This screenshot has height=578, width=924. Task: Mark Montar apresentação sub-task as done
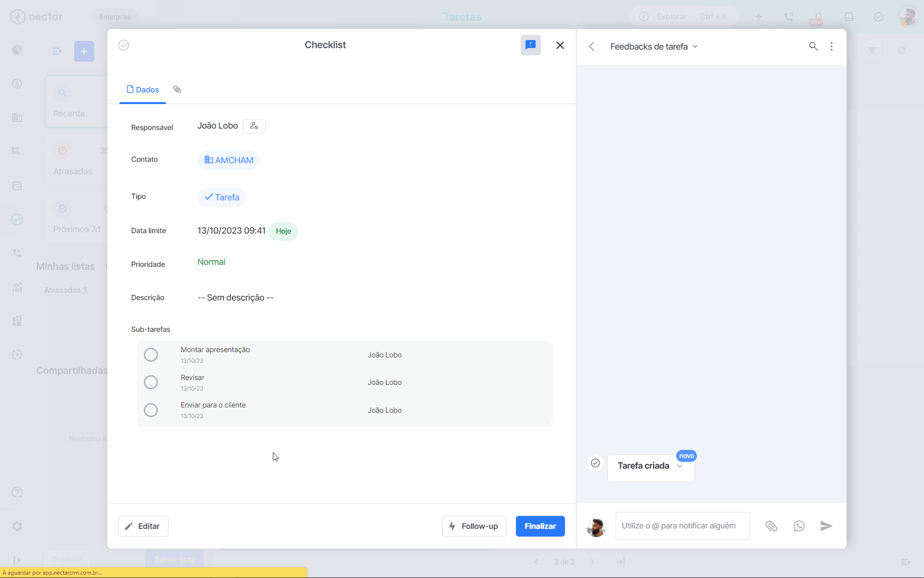[x=151, y=355]
